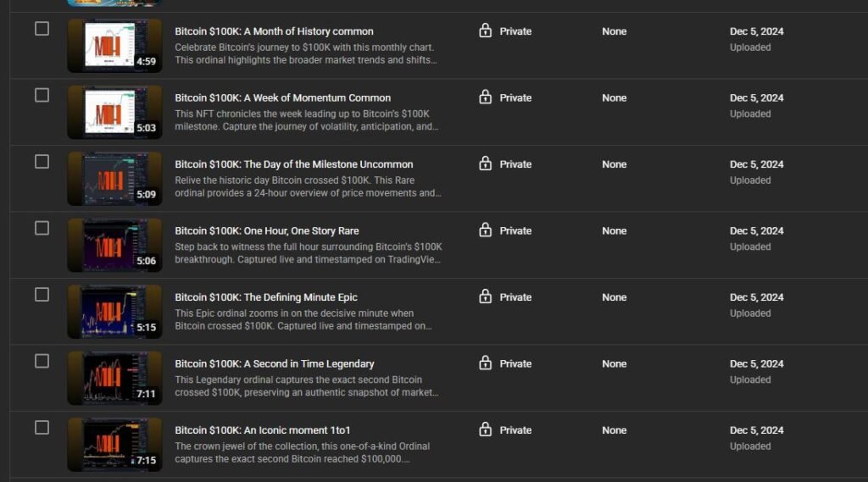The width and height of the screenshot is (868, 482).
Task: Click the lock icon beside The Day of the Milestone
Action: click(x=486, y=163)
